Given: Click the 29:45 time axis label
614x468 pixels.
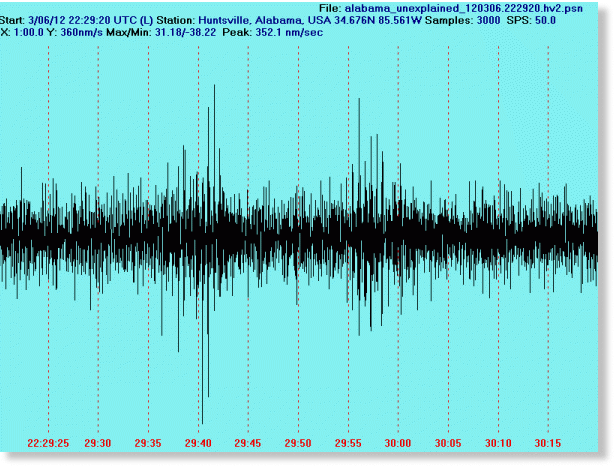Looking at the screenshot, I should (x=248, y=443).
